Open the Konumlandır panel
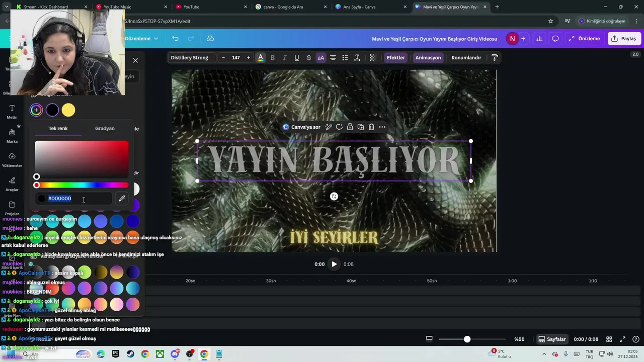This screenshot has width=644, height=362. (466, 58)
